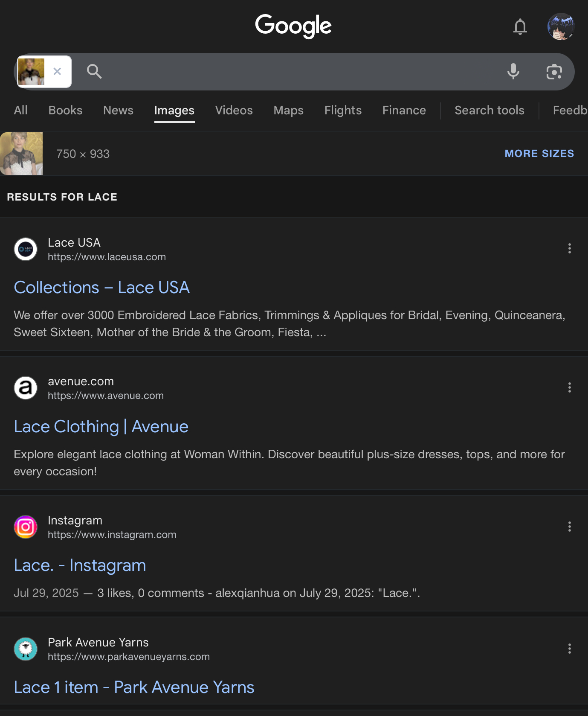Open the Collections – Lace USA result

click(x=101, y=288)
